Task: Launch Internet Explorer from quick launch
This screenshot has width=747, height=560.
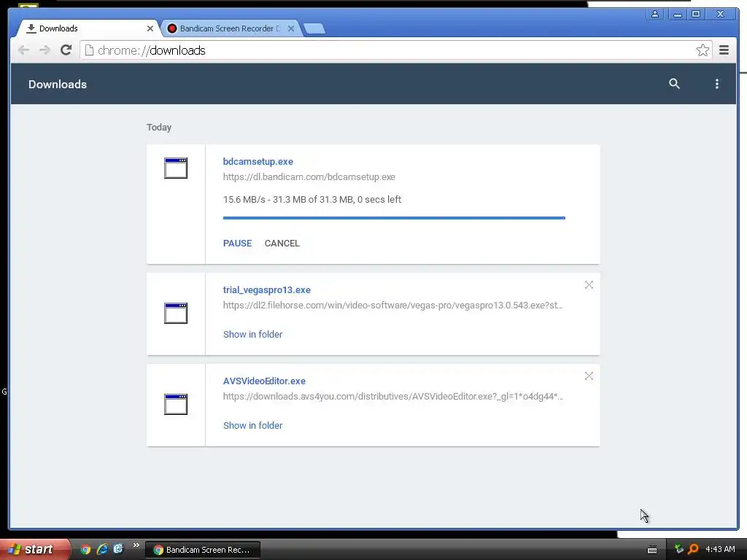Action: pyautogui.click(x=102, y=549)
